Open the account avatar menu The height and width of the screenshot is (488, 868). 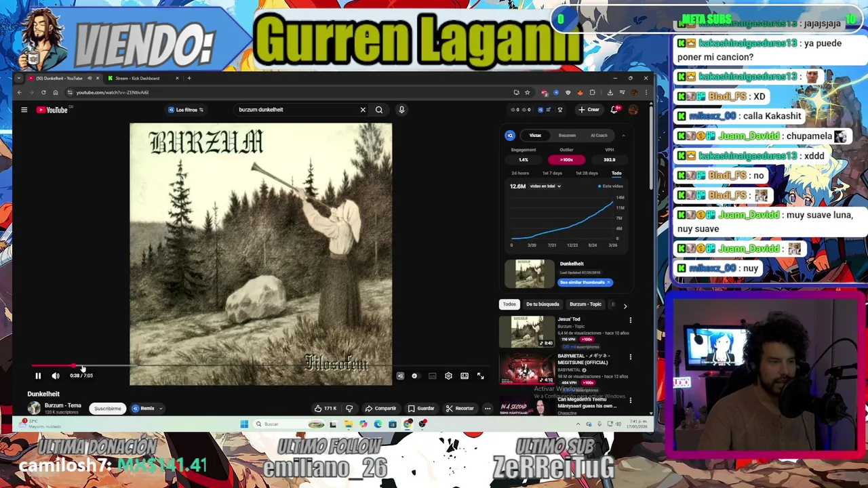pyautogui.click(x=633, y=110)
